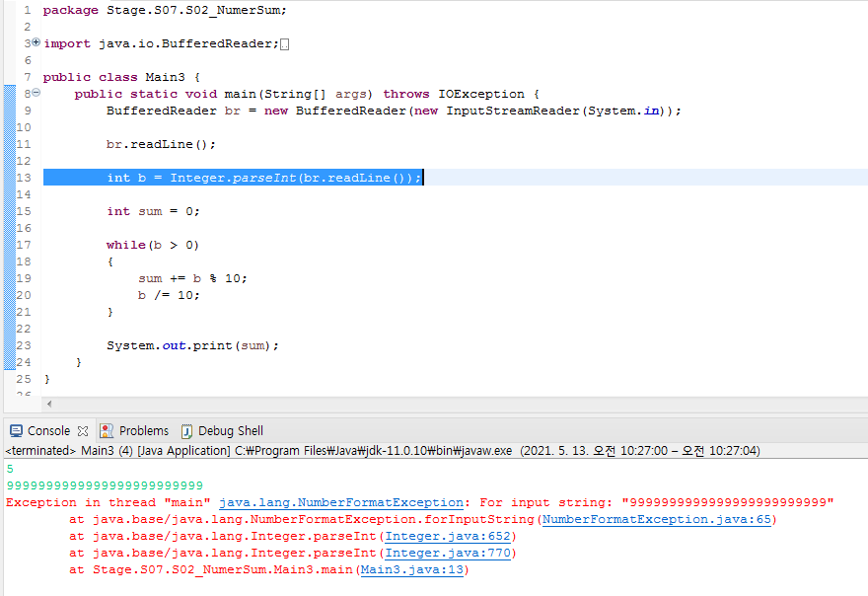Click the 'sum += b % 10;' line
The height and width of the screenshot is (596, 868).
(192, 278)
